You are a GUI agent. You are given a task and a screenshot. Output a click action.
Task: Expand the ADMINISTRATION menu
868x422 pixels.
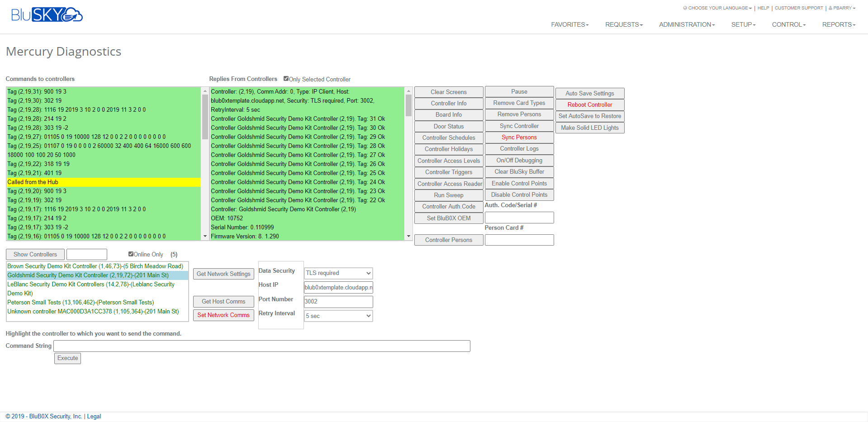[686, 24]
